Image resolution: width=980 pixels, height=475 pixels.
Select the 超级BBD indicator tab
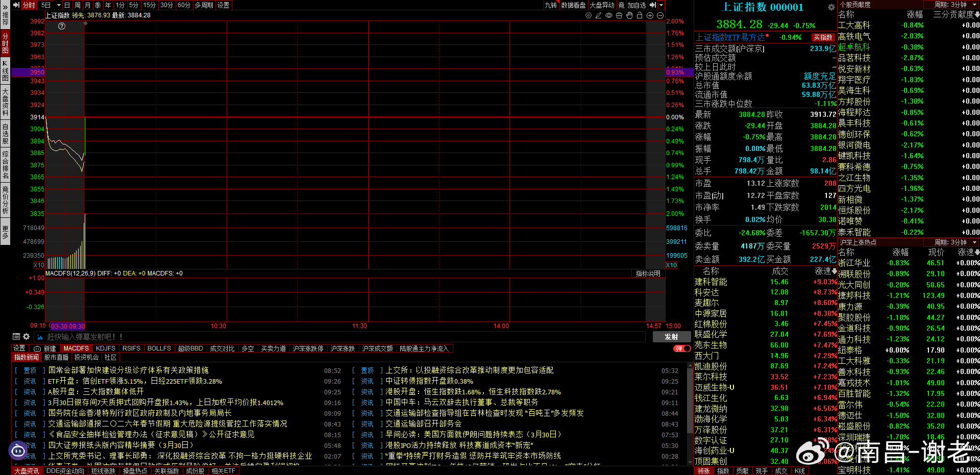coord(190,348)
